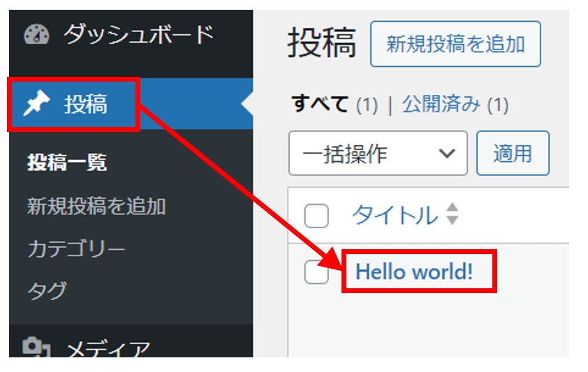The height and width of the screenshot is (372, 588).
Task: Check the Hello world! row checkbox
Action: [316, 271]
